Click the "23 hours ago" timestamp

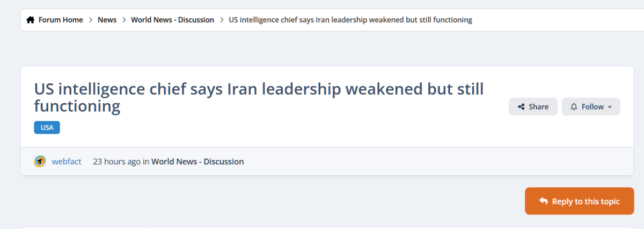[117, 161]
